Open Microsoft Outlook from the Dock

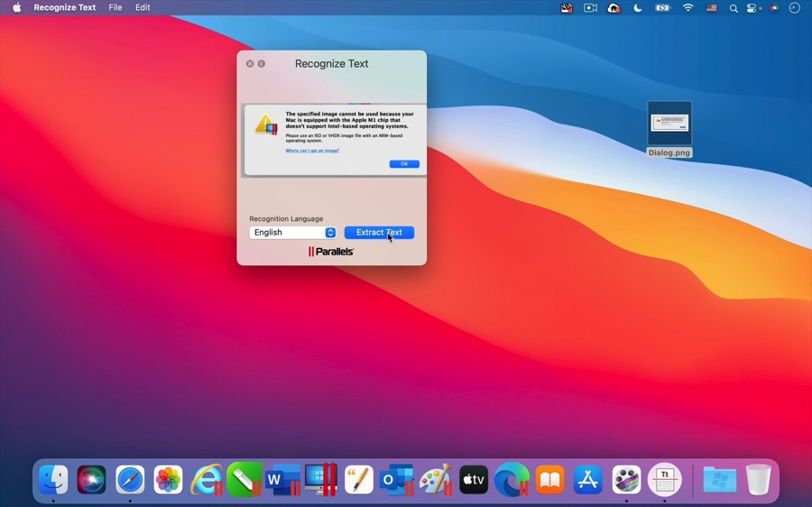tap(397, 479)
